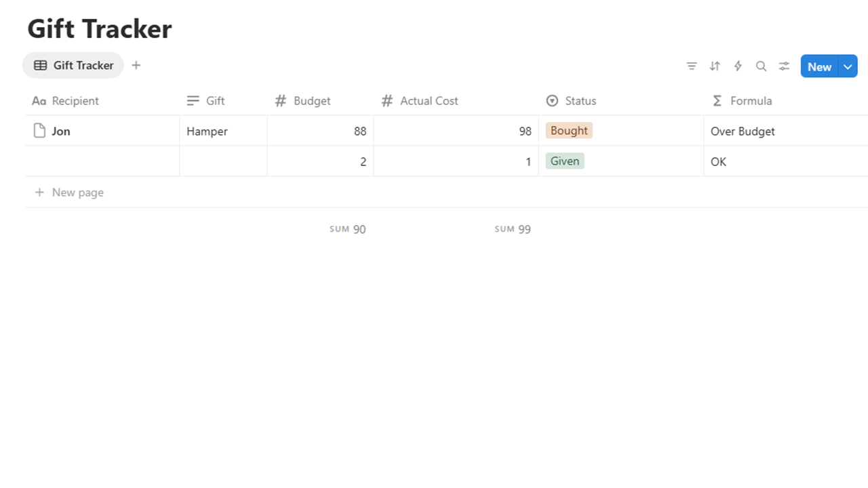Add a new view with plus icon
Screen dimensions: 868x488
tap(136, 65)
